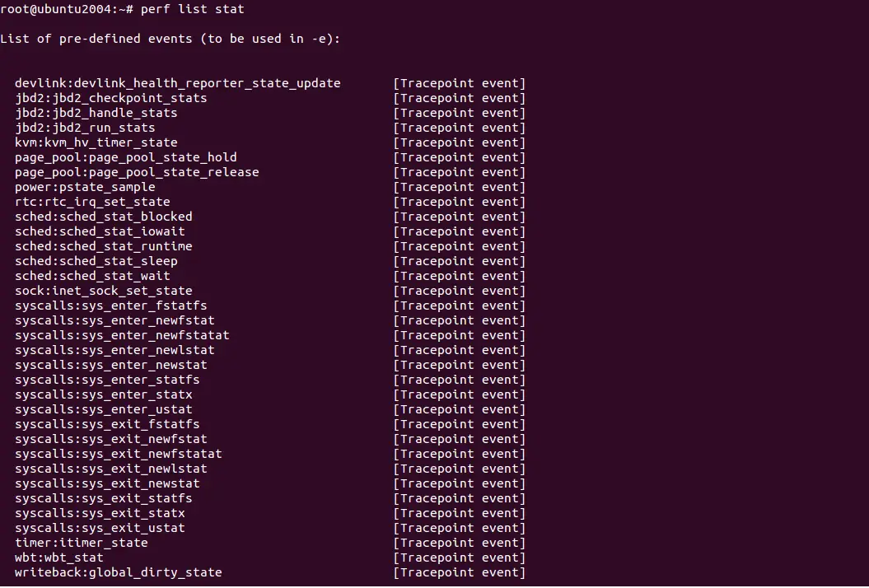
Task: Click the wbt:wbt_stat event name
Action: [x=58, y=558]
